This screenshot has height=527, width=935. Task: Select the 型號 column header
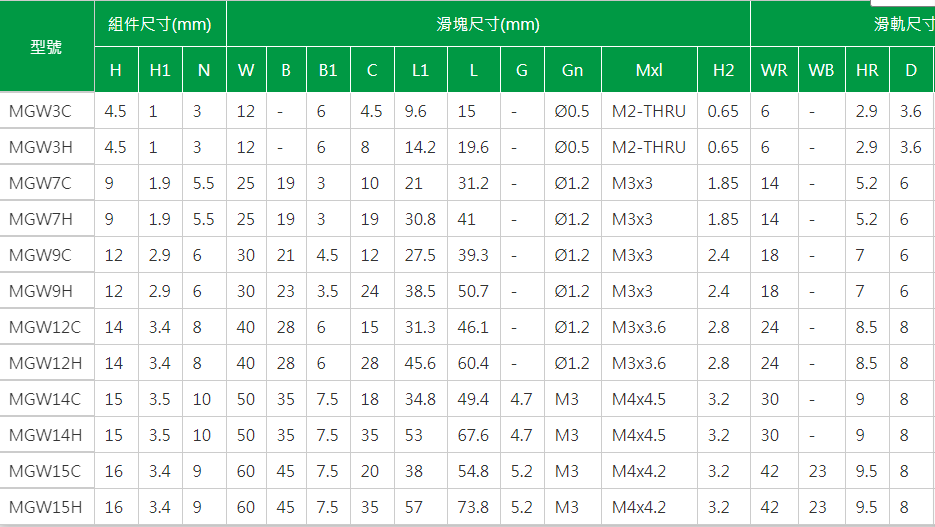tap(47, 46)
